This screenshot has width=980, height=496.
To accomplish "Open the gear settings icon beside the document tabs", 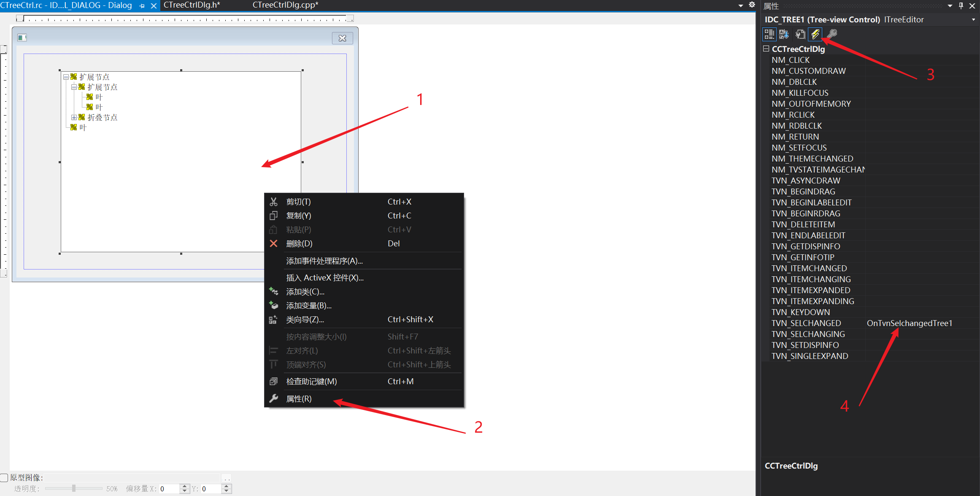I will click(752, 5).
